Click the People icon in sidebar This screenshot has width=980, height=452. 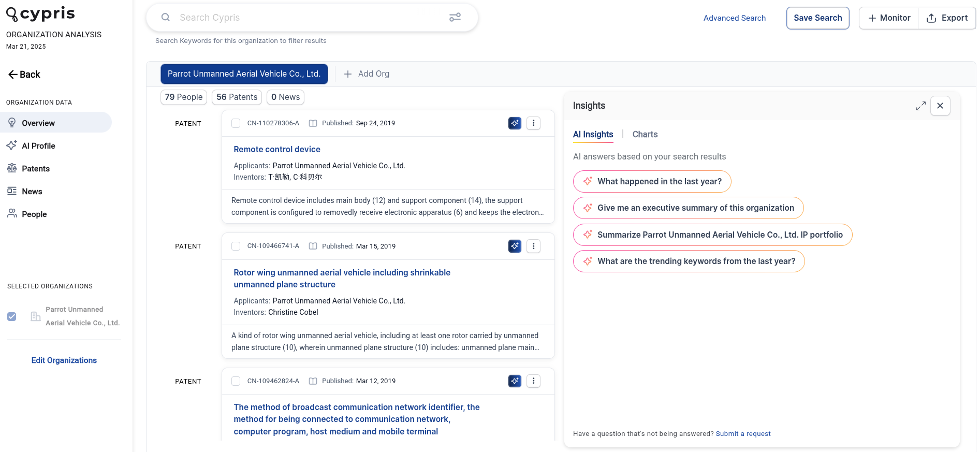[12, 213]
